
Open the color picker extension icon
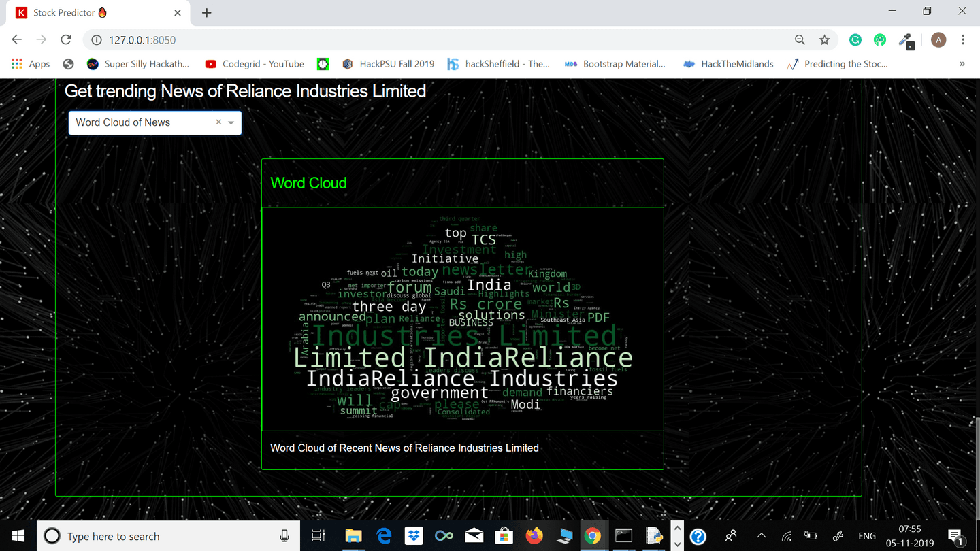point(906,41)
